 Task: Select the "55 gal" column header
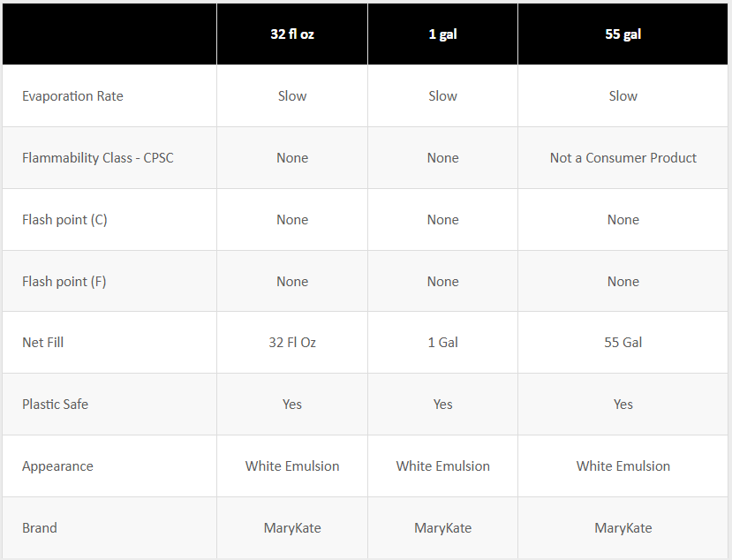[x=623, y=34]
